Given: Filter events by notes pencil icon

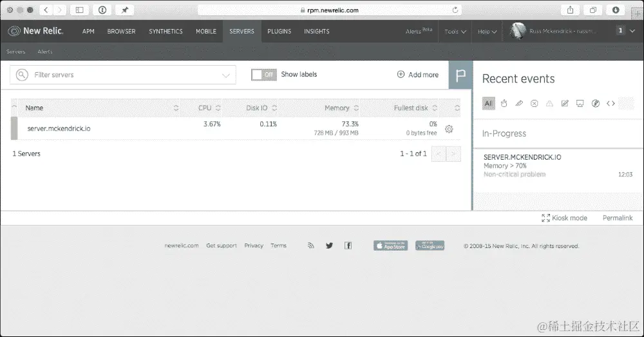Looking at the screenshot, I should (x=565, y=104).
